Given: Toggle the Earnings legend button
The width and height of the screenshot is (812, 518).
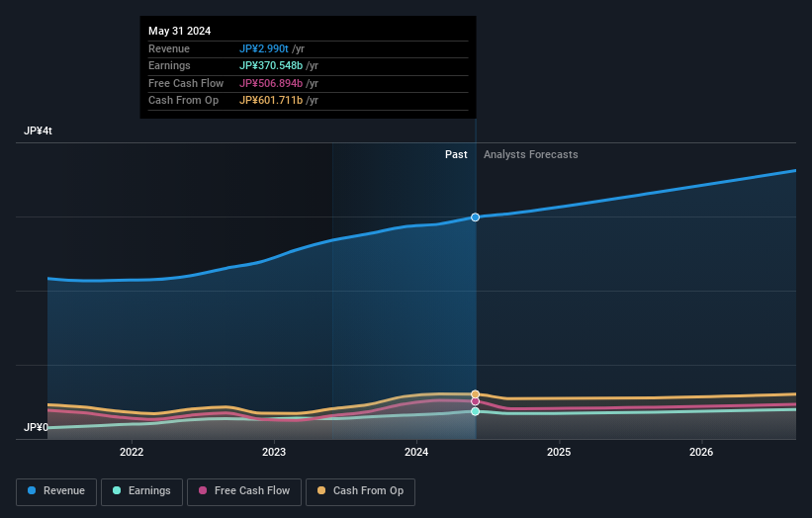Looking at the screenshot, I should pyautogui.click(x=141, y=491).
